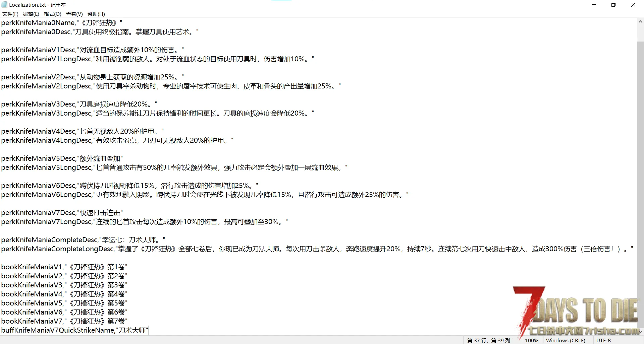Viewport: 644px width, 344px height.
Task: Click the scroll up arrow of vertical scrollbar
Action: click(x=640, y=22)
